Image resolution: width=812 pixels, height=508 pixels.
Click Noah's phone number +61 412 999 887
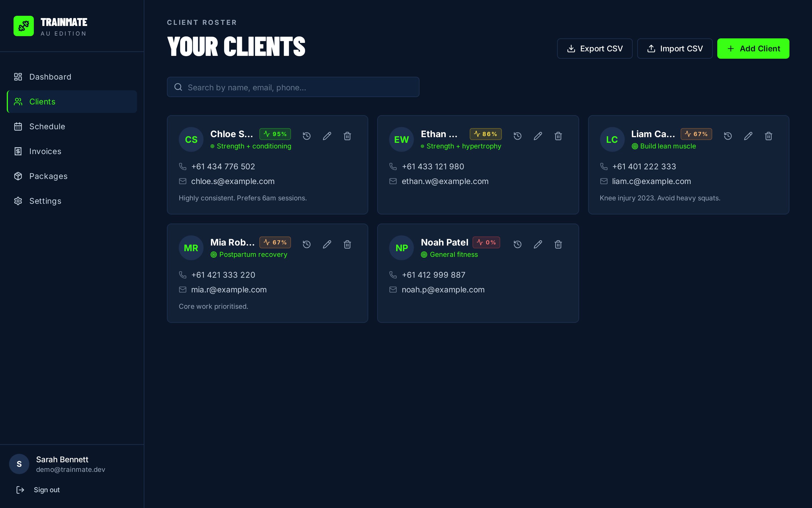(x=434, y=275)
